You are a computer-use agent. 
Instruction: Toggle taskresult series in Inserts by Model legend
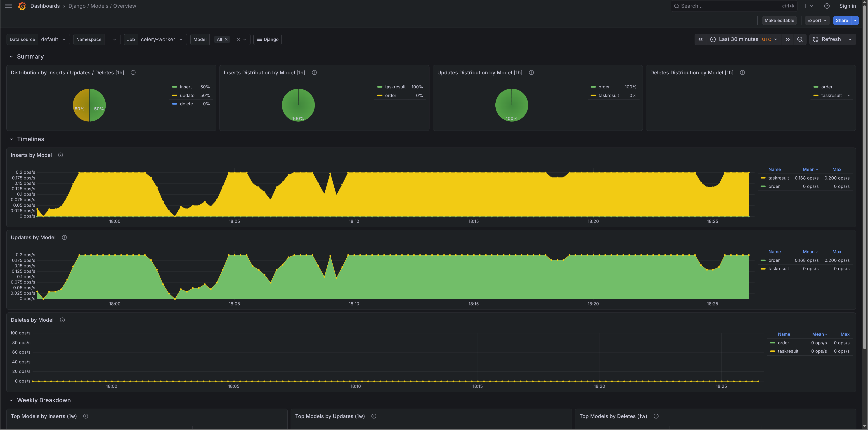point(778,178)
